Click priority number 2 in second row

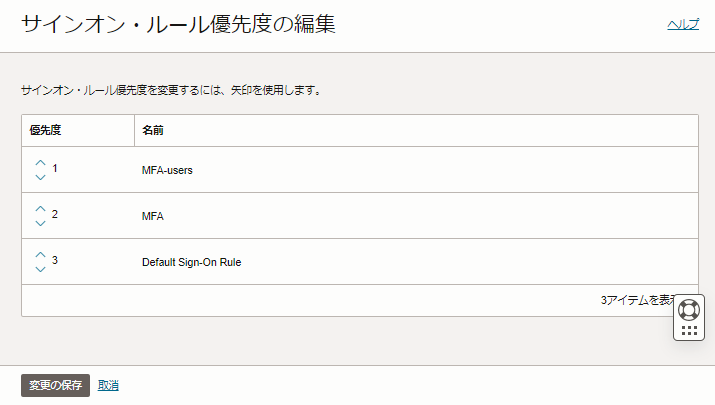(55, 214)
